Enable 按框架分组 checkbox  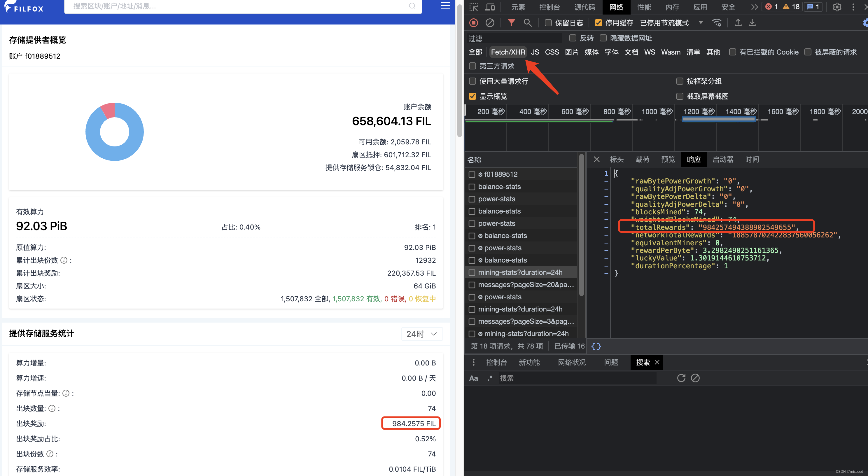pyautogui.click(x=680, y=81)
